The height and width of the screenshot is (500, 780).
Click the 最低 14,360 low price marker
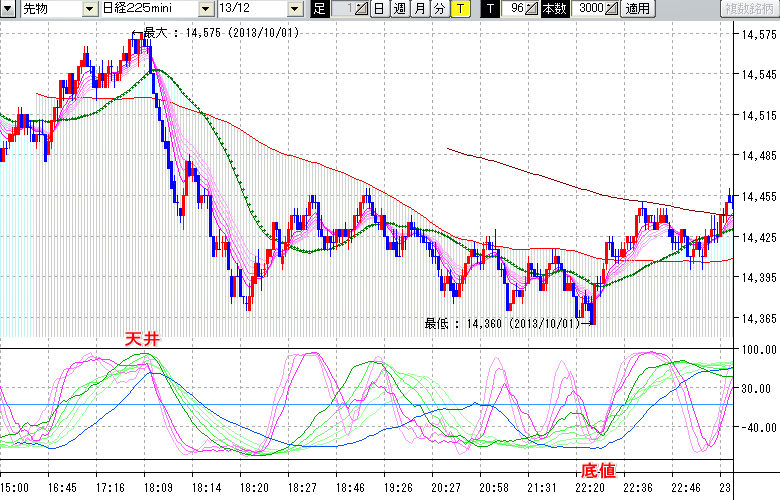498,324
